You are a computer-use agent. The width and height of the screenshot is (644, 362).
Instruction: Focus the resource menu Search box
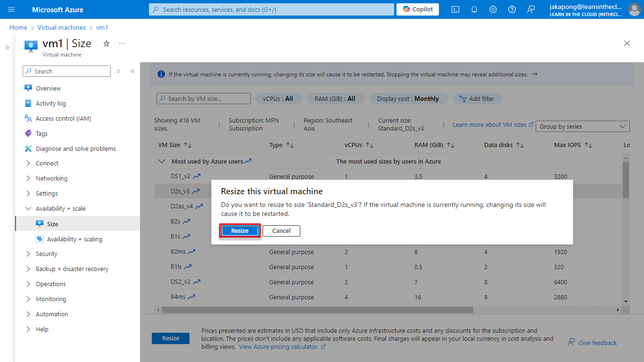click(x=66, y=71)
